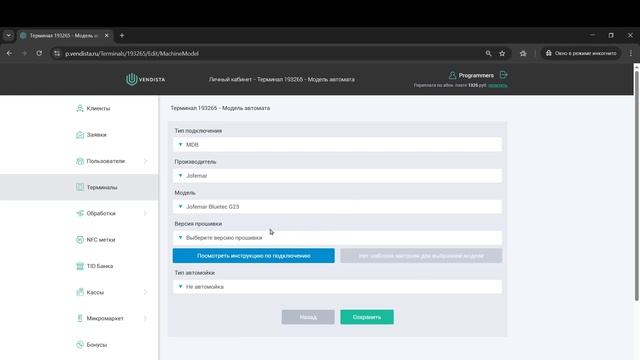
Task: Click the Назад button
Action: pyautogui.click(x=308, y=317)
